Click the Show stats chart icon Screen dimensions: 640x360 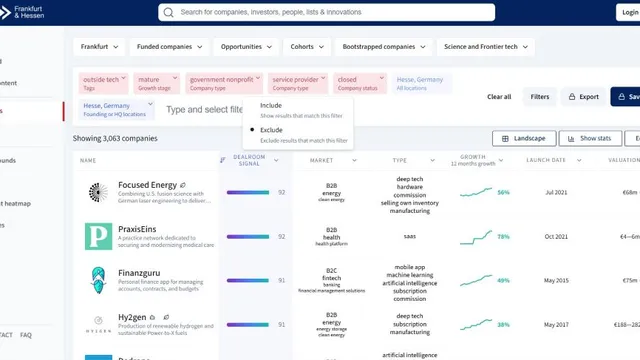tap(571, 139)
